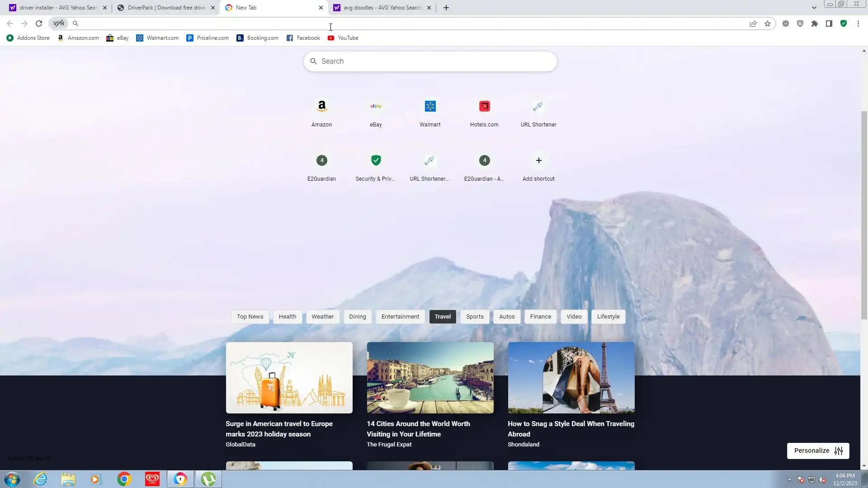The image size is (868, 488).
Task: Click the Add shortcut plus button
Action: (x=538, y=161)
